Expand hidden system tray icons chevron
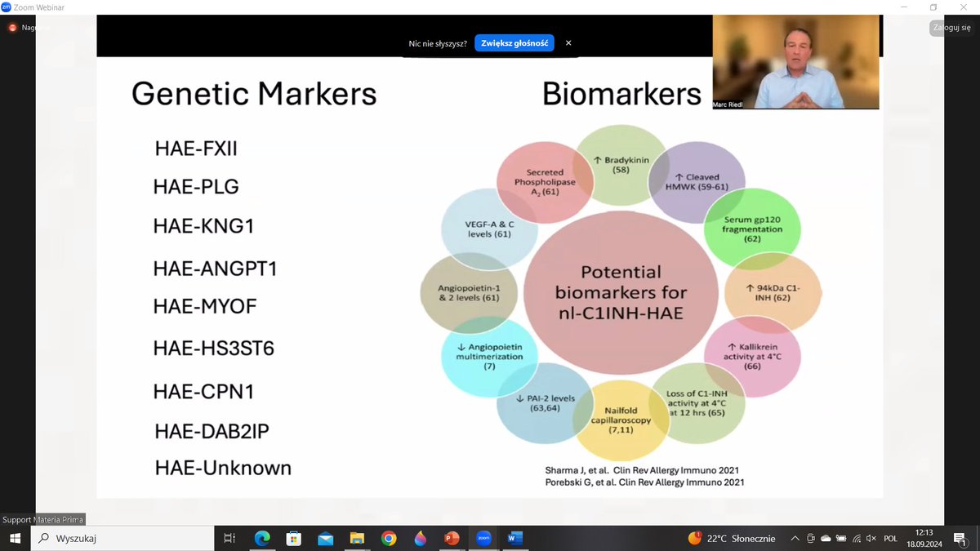This screenshot has height=551, width=980. tap(794, 538)
